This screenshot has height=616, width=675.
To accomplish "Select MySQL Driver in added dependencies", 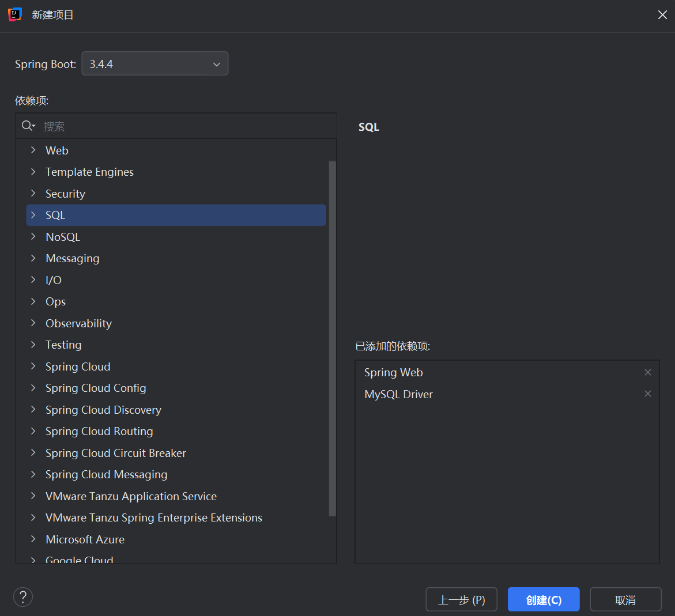I will click(x=507, y=394).
